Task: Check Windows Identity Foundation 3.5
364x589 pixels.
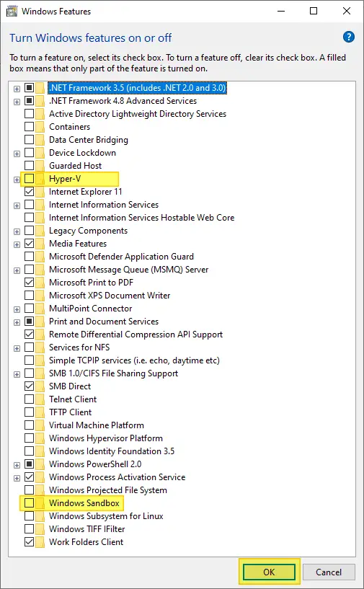Action: 29,451
